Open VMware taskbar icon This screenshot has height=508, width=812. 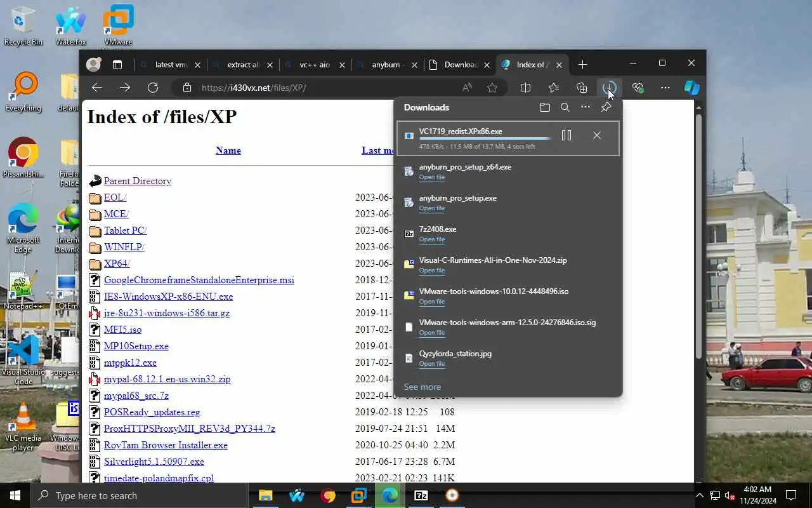pyautogui.click(x=359, y=495)
